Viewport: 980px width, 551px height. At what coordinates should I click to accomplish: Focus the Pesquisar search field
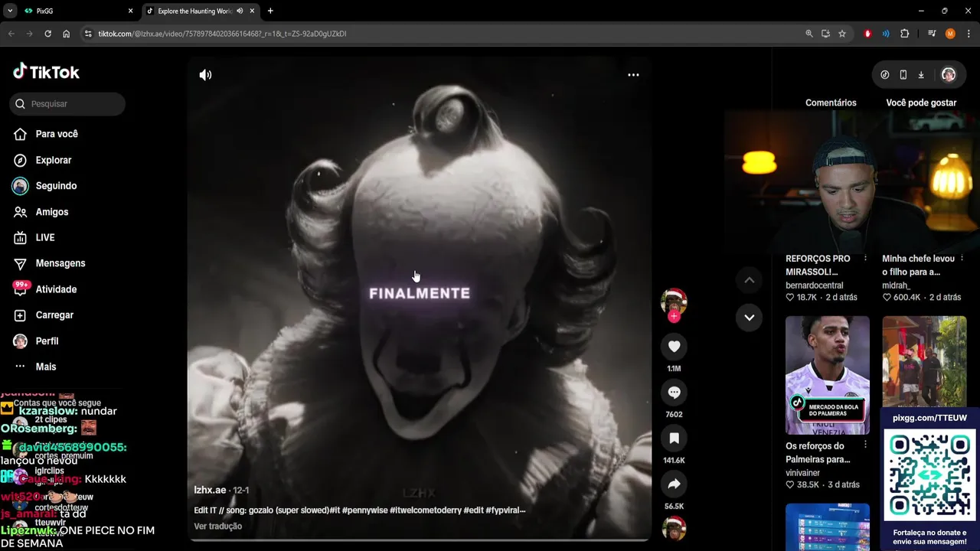coord(67,103)
